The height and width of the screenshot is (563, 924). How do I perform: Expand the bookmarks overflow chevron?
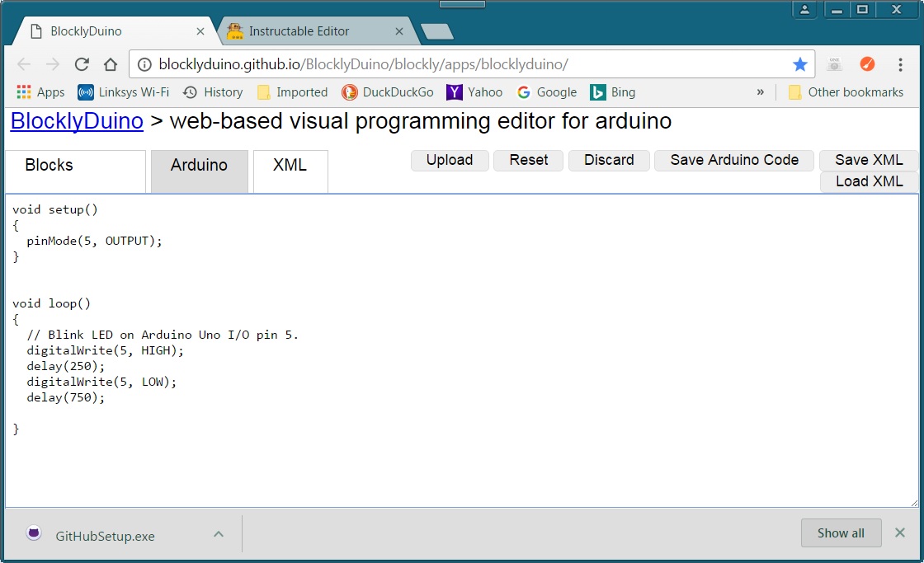(760, 91)
